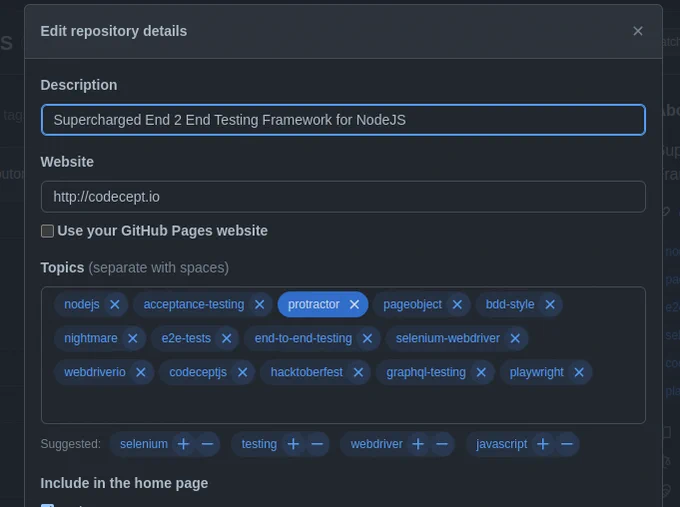Remove the nodejs topic
The image size is (680, 507).
point(114,304)
